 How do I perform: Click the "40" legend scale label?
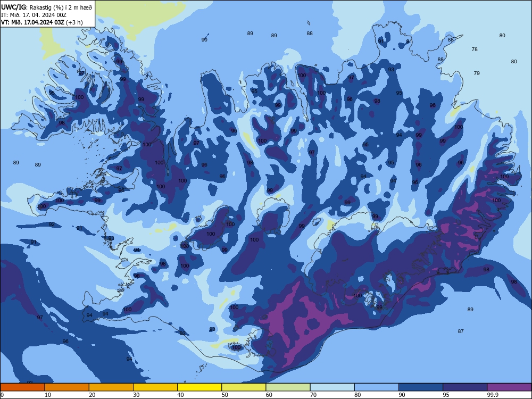(180, 395)
